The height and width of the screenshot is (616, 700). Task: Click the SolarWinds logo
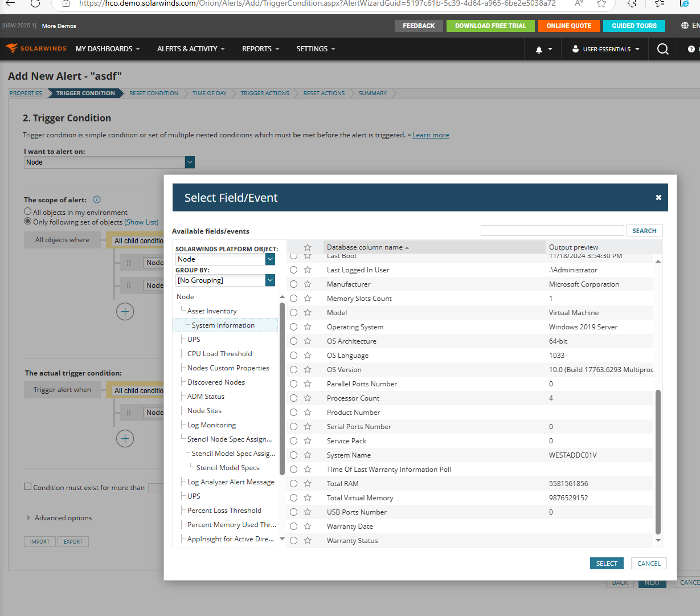point(36,48)
